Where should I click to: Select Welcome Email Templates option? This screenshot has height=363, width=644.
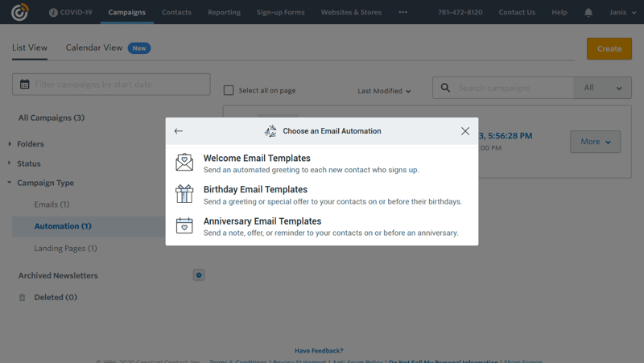tap(257, 159)
